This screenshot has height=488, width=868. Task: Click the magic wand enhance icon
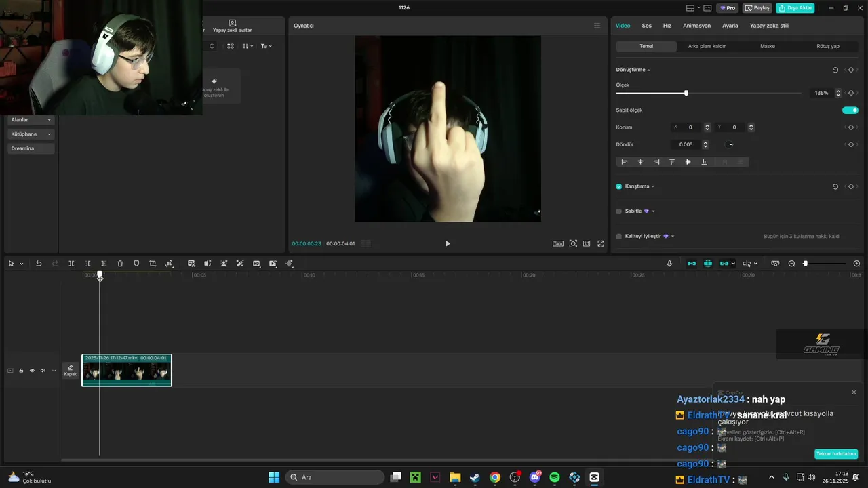click(x=240, y=264)
